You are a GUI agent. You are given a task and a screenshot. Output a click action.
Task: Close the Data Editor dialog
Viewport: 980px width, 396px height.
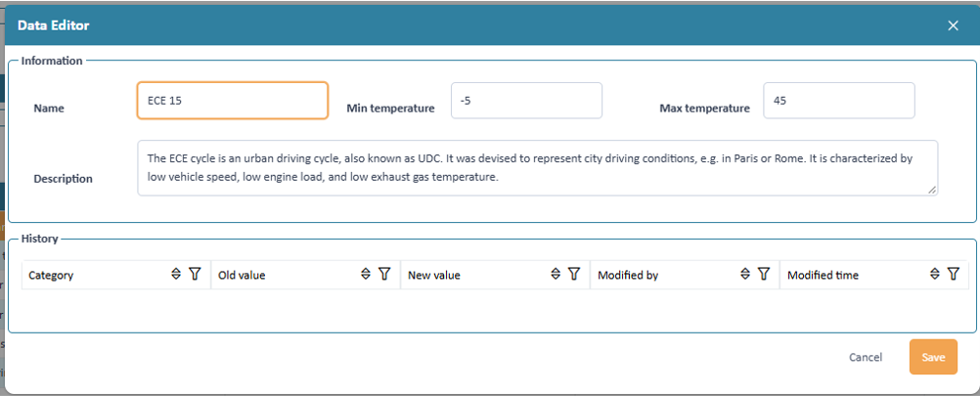pyautogui.click(x=953, y=25)
